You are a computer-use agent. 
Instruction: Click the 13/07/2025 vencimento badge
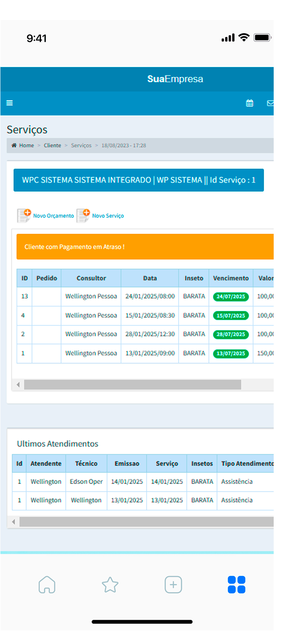pos(231,354)
